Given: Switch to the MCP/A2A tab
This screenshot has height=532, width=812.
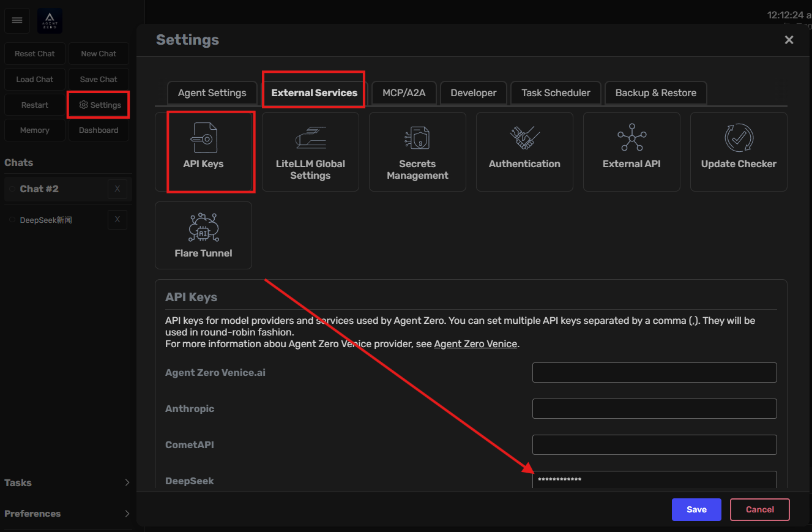Looking at the screenshot, I should pyautogui.click(x=404, y=93).
